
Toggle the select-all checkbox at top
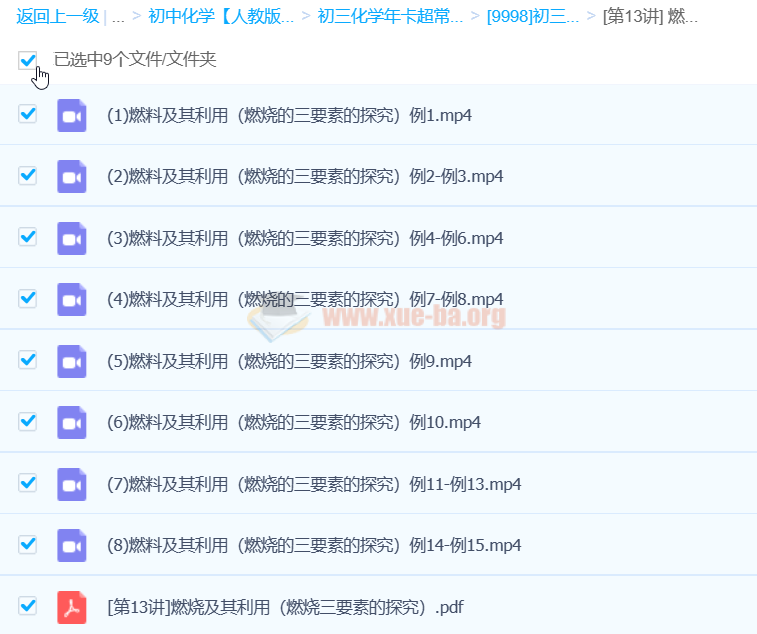pos(28,60)
